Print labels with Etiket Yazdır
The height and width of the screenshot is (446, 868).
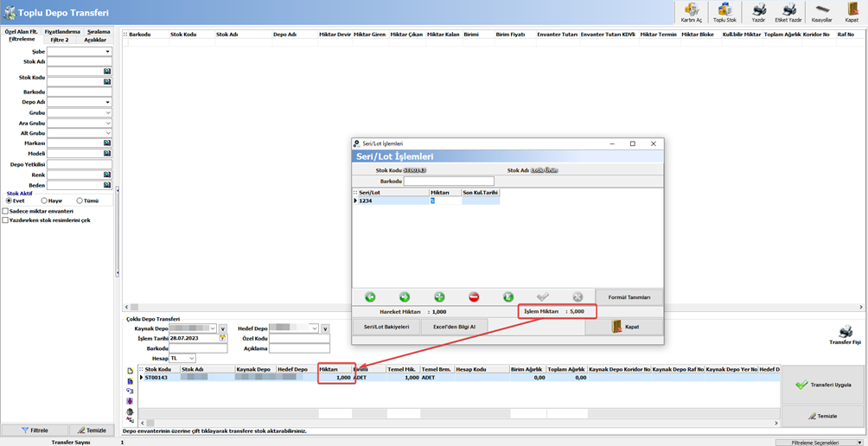pos(788,12)
